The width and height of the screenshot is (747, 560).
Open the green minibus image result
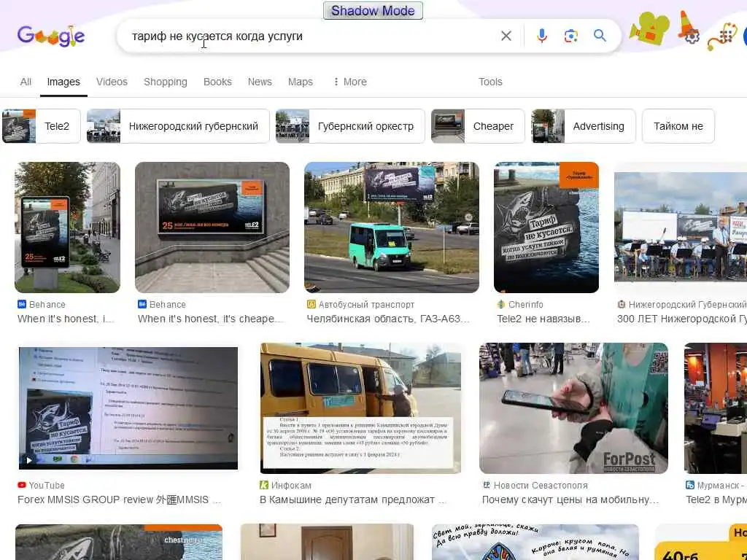392,227
